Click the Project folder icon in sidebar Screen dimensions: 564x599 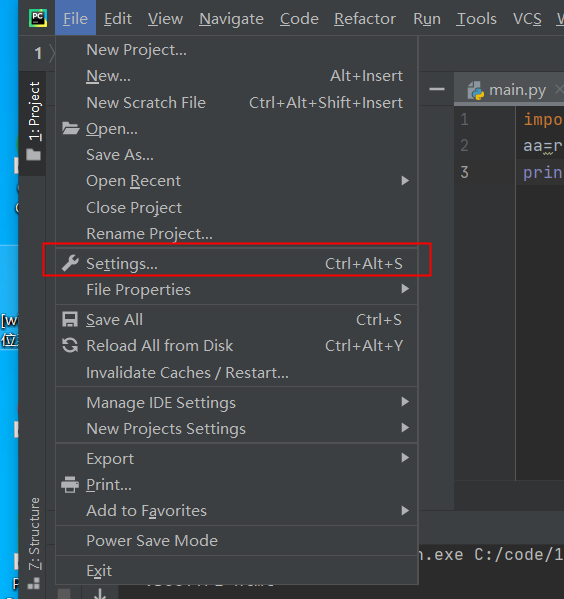(34, 154)
